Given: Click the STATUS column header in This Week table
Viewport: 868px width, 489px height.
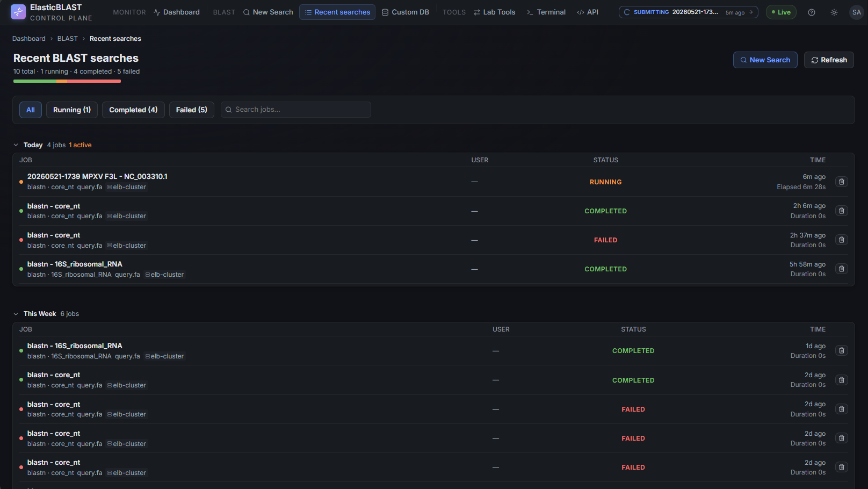Looking at the screenshot, I should click(x=633, y=329).
